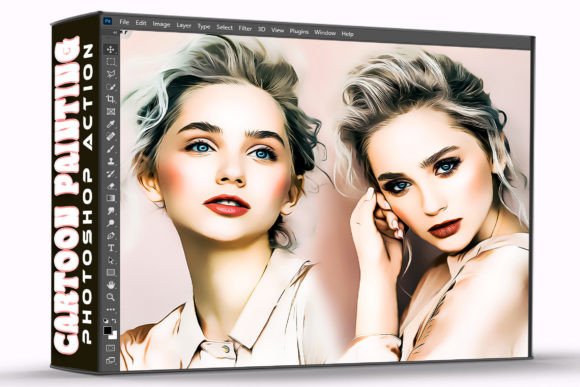580x387 pixels.
Task: Select the Brush tool
Action: coord(111,149)
